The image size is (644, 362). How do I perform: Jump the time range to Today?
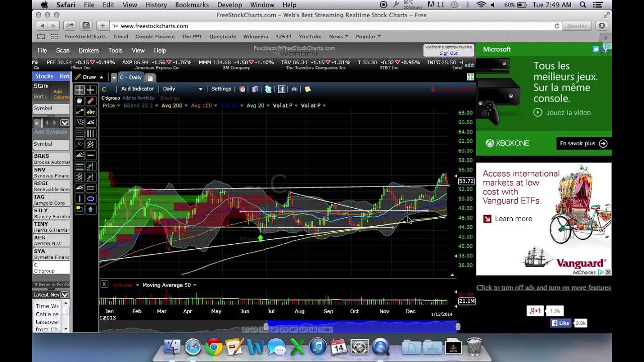coord(326,329)
